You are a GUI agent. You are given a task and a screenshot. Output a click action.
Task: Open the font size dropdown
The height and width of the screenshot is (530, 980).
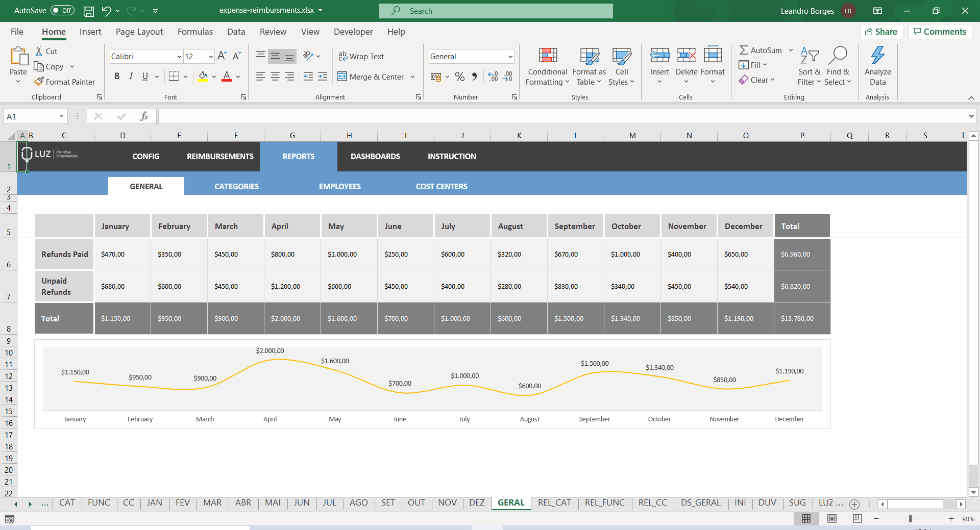(210, 56)
